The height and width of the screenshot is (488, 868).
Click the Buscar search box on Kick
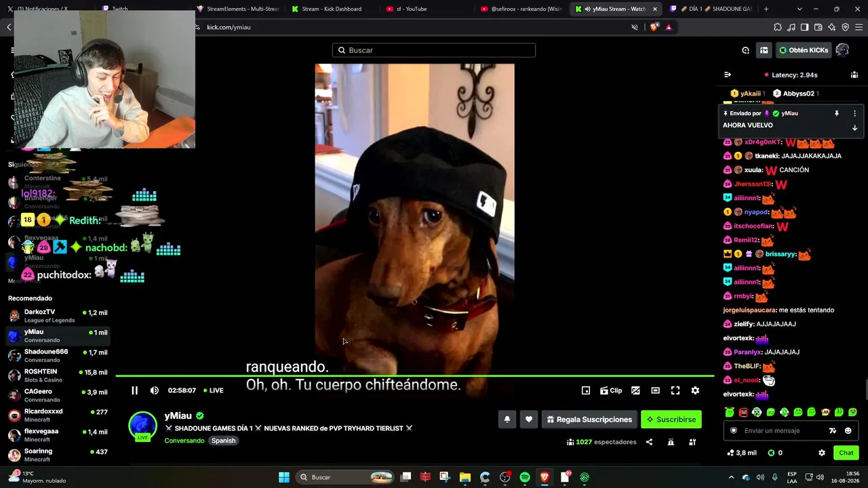[x=434, y=50]
